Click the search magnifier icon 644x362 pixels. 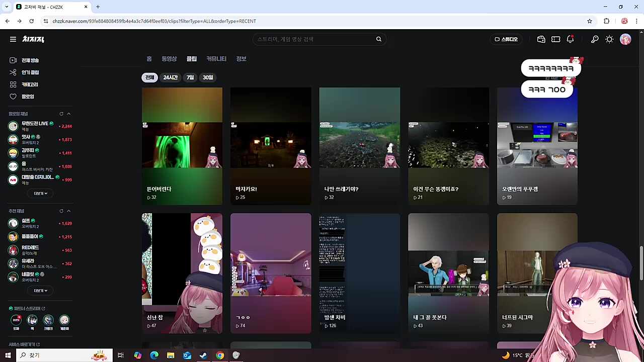[379, 39]
